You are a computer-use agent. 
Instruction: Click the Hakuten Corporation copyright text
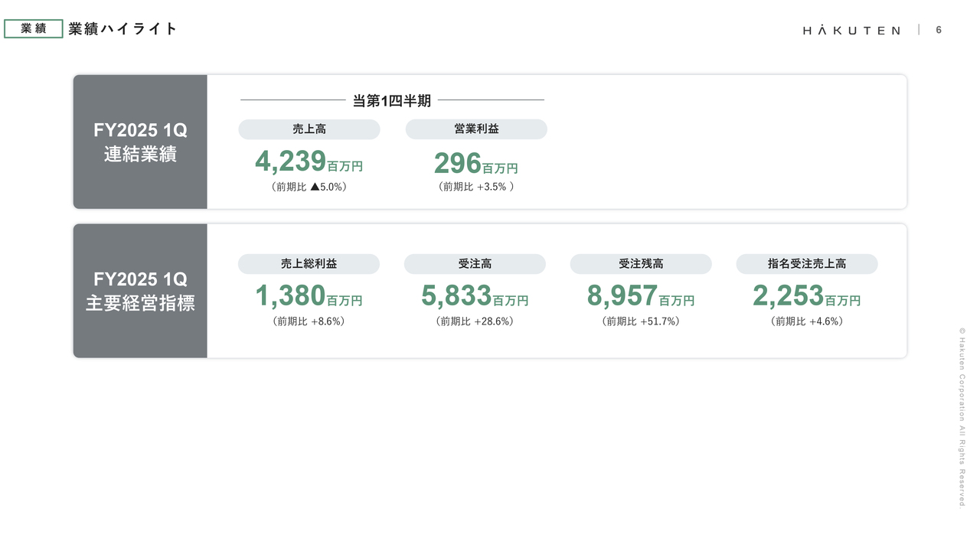(x=962, y=417)
